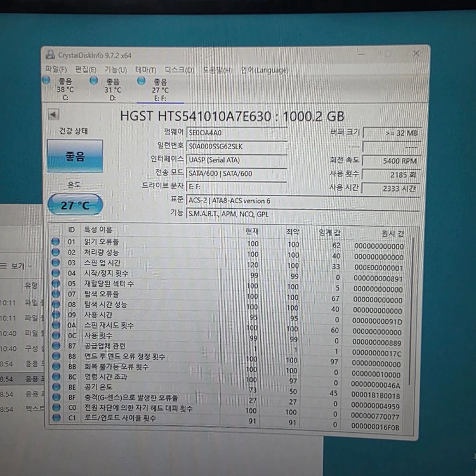This screenshot has width=476, height=476.
Task: Click the standard field ACS-2 | ATA8-ACS version 6
Action: click(303, 201)
